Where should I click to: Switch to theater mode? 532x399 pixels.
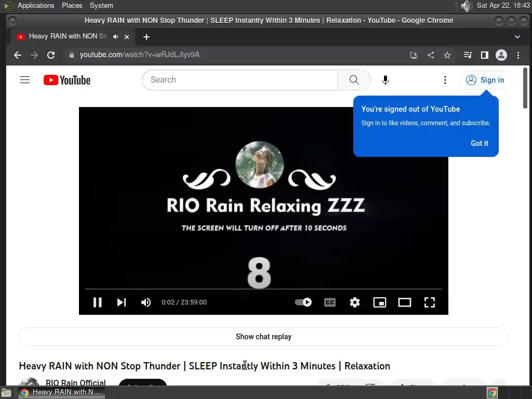click(404, 302)
